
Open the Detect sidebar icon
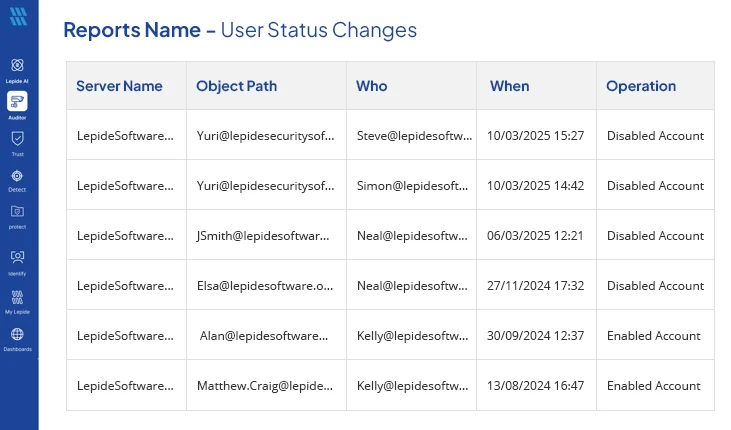pyautogui.click(x=17, y=176)
